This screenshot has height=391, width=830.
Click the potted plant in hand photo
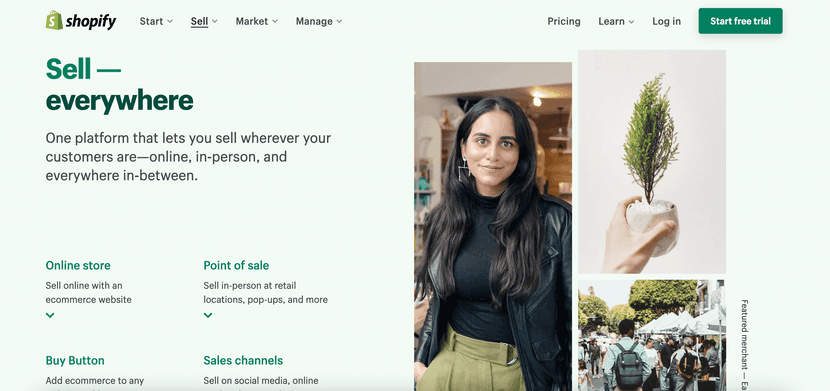click(652, 162)
